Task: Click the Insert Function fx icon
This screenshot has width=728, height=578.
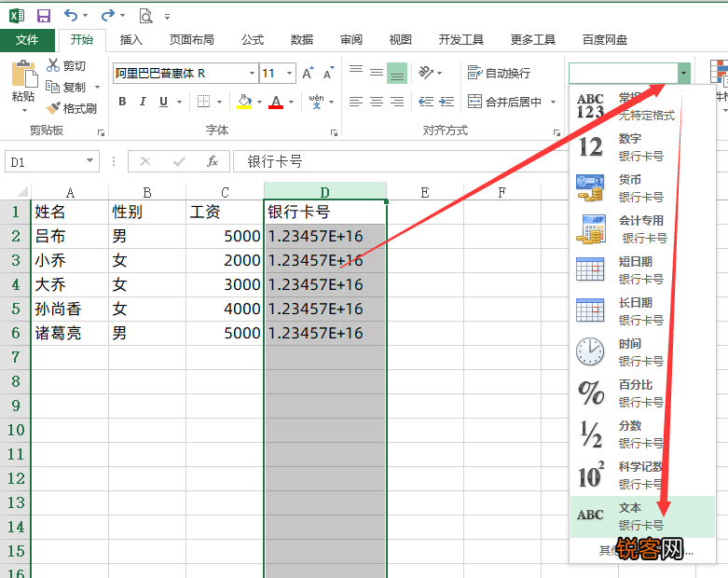Action: [213, 161]
